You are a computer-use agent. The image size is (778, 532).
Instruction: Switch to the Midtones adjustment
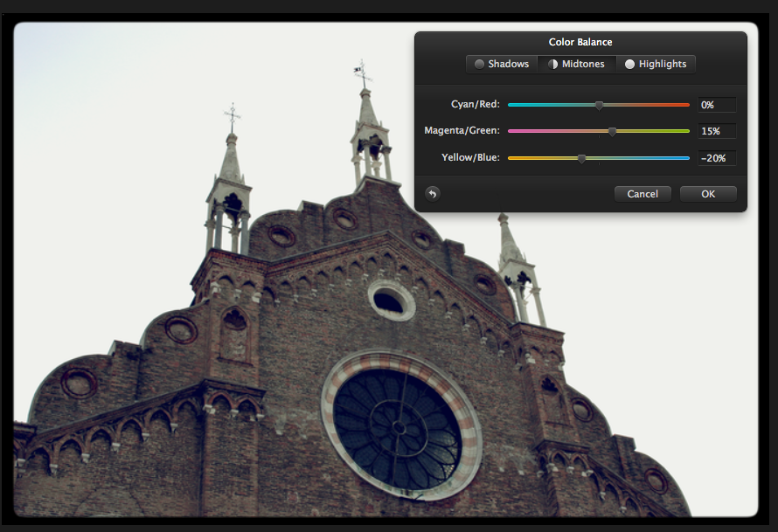click(x=577, y=63)
